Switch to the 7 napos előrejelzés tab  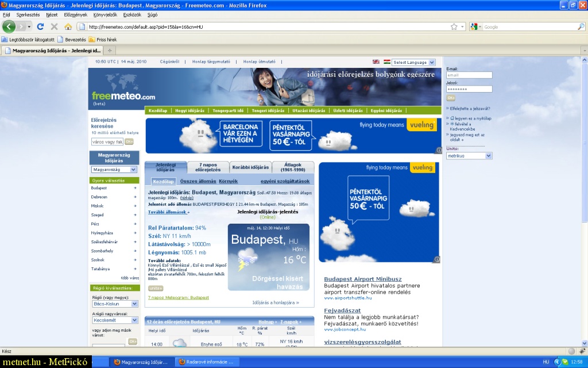click(x=208, y=167)
